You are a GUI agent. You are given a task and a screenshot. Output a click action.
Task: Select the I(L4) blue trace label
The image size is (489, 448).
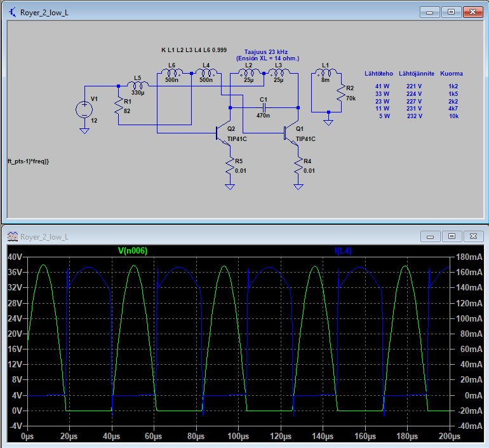pos(343,251)
